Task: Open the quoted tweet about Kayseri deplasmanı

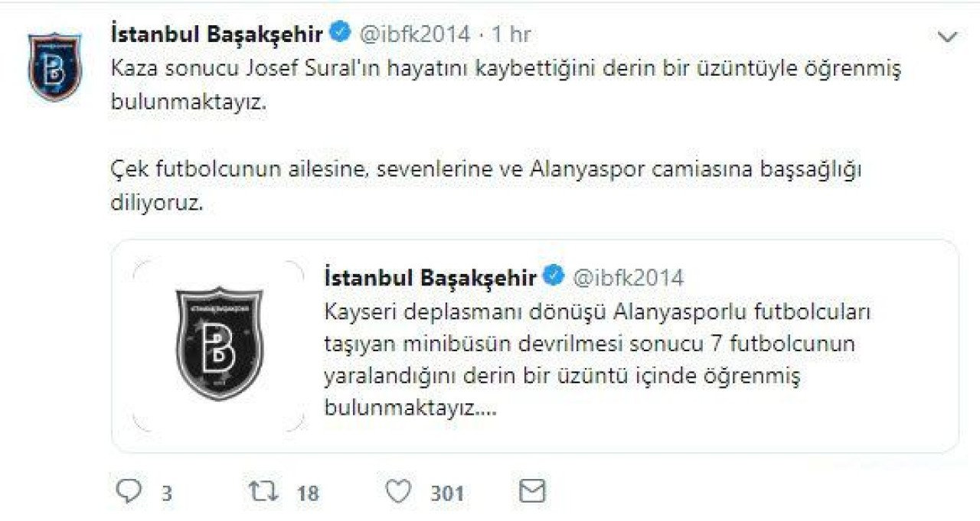Action: [x=535, y=346]
